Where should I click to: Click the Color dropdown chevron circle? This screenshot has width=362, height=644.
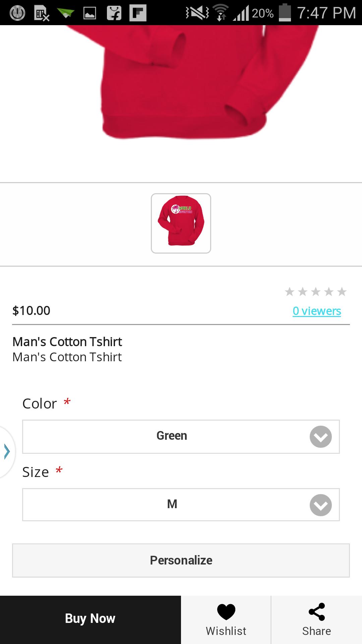320,437
